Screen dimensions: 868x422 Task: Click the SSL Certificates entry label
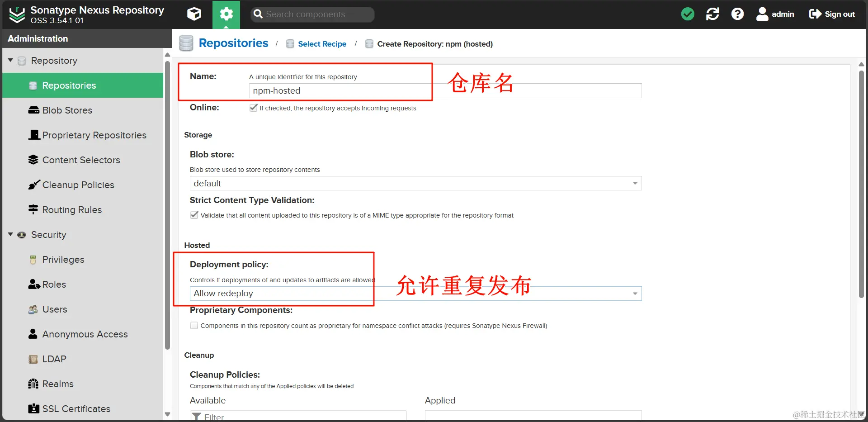coord(76,409)
